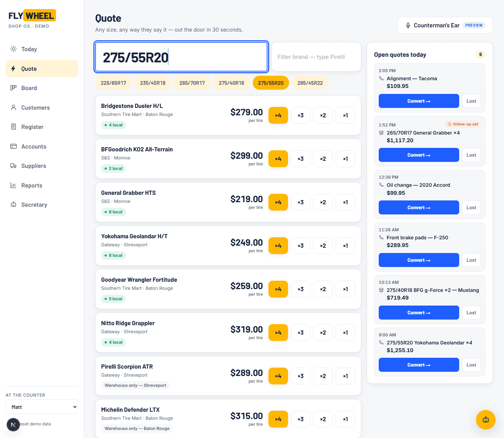Screen dimensions: 504x438
Task: Choose ×2 for BFGoodrich KO2 All-Terrain
Action: (323, 159)
